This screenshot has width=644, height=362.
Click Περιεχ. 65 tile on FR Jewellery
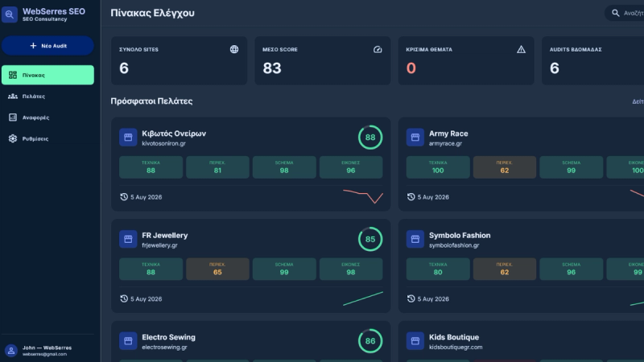[x=217, y=269]
